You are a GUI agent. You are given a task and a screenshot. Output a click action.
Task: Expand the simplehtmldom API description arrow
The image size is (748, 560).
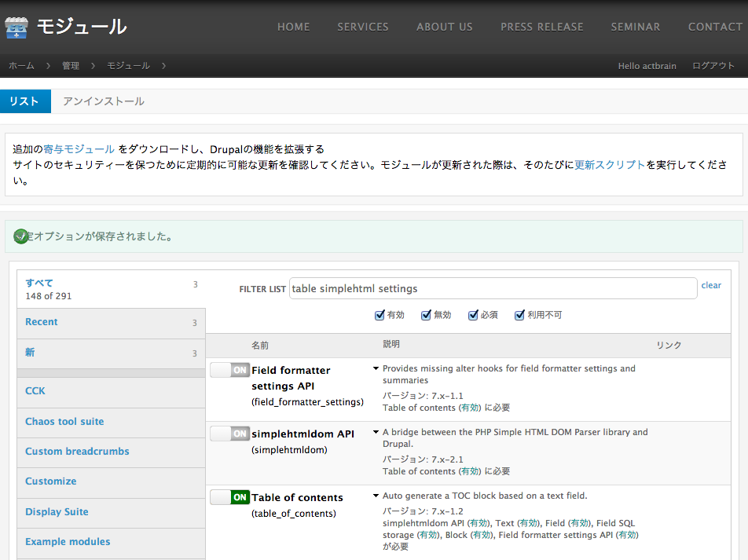(376, 432)
